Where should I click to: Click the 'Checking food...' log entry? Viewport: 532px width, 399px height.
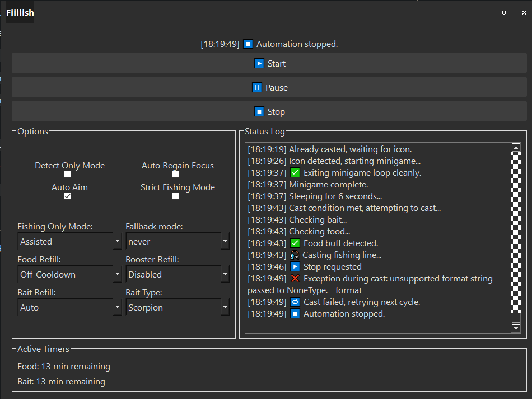click(299, 232)
